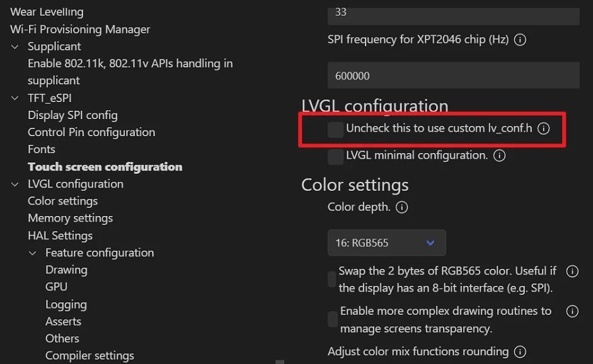593x364 pixels.
Task: Show info for complex drawing routines option
Action: click(x=572, y=311)
